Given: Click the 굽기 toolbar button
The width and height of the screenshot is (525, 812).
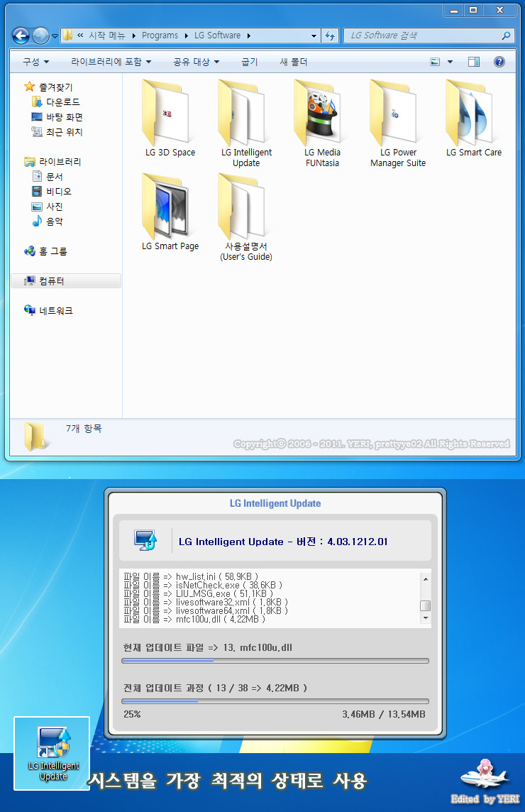Looking at the screenshot, I should click(249, 62).
